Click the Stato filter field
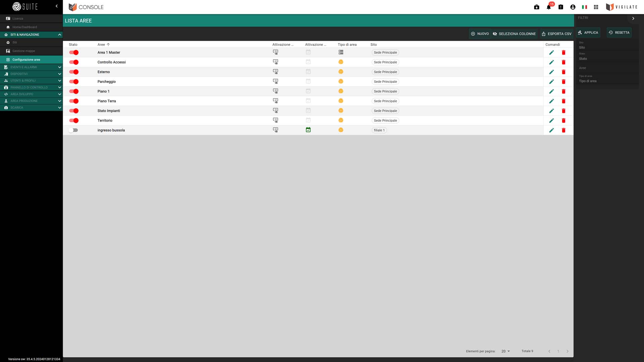 pos(607,57)
